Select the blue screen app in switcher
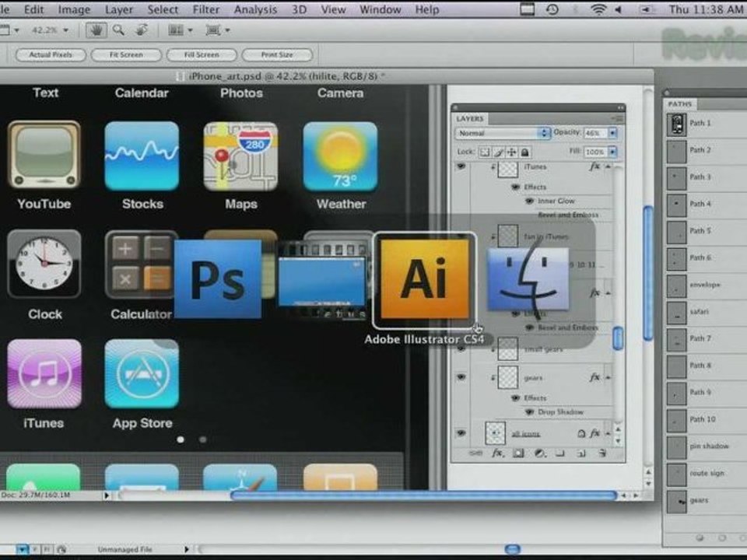 pos(322,279)
